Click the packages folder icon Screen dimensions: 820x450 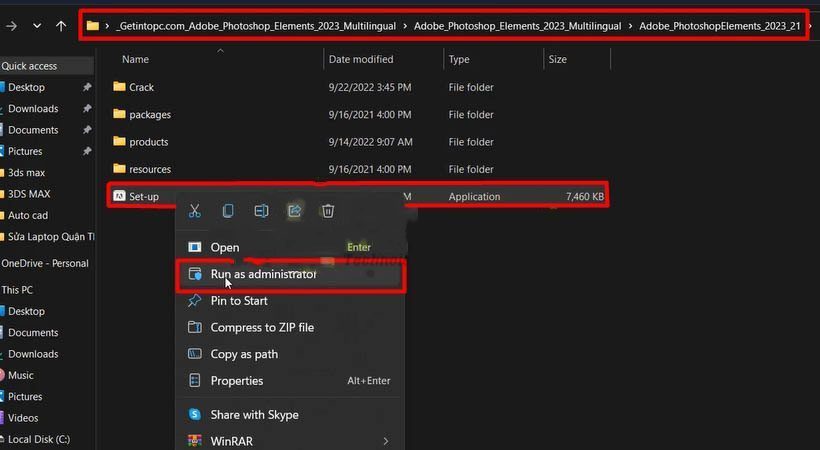point(119,114)
